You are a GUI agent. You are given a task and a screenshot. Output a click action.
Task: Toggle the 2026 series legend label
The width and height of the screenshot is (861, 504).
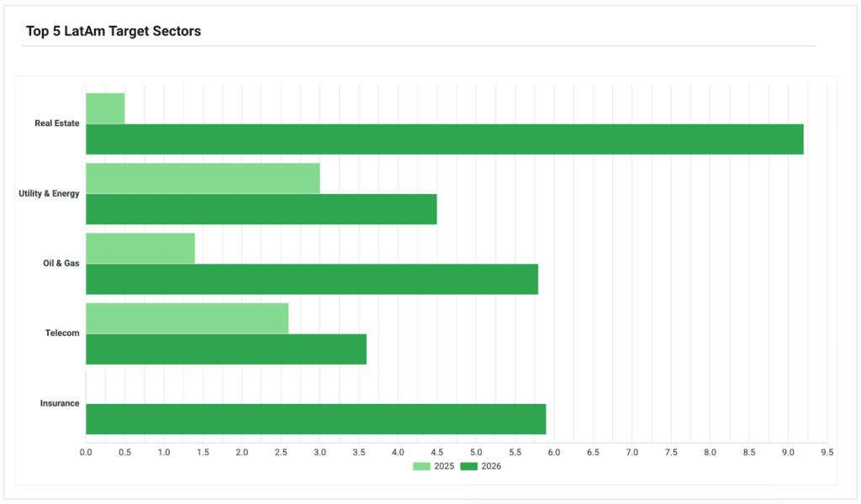point(491,466)
